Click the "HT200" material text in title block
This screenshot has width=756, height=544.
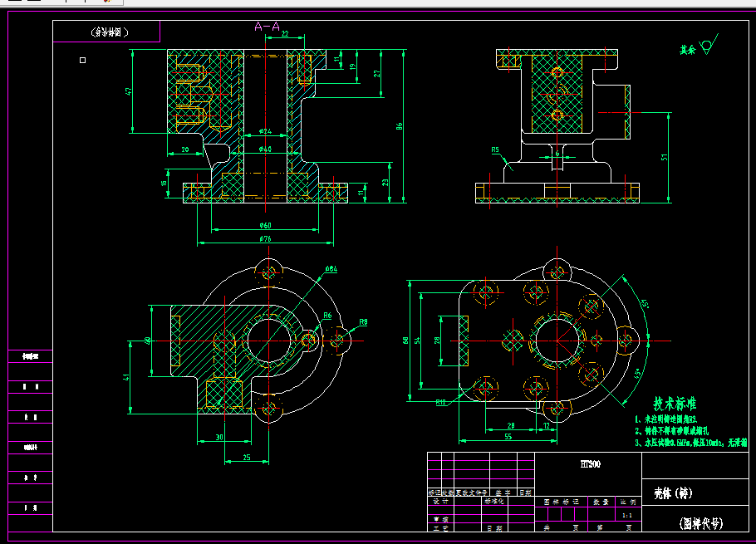(591, 464)
